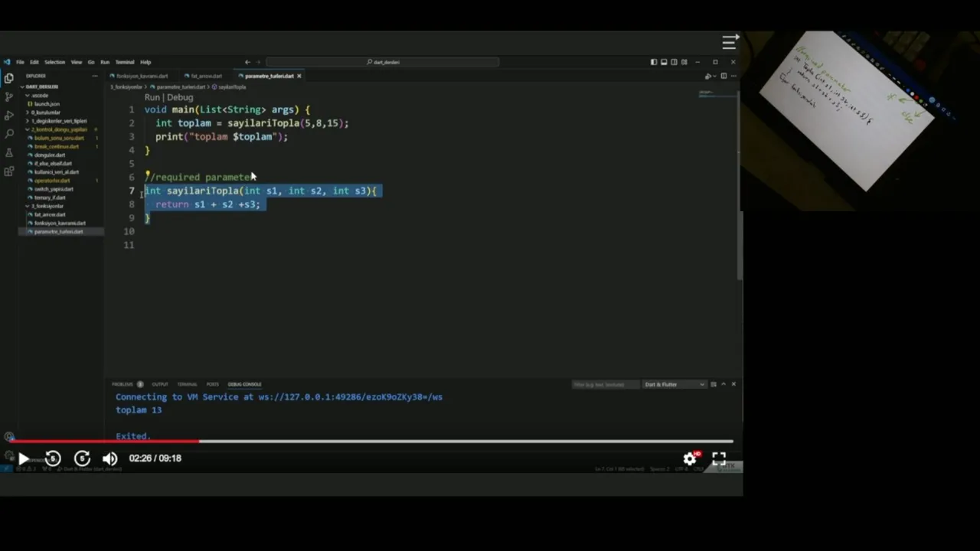
Task: Open launch.json file
Action: click(x=47, y=104)
